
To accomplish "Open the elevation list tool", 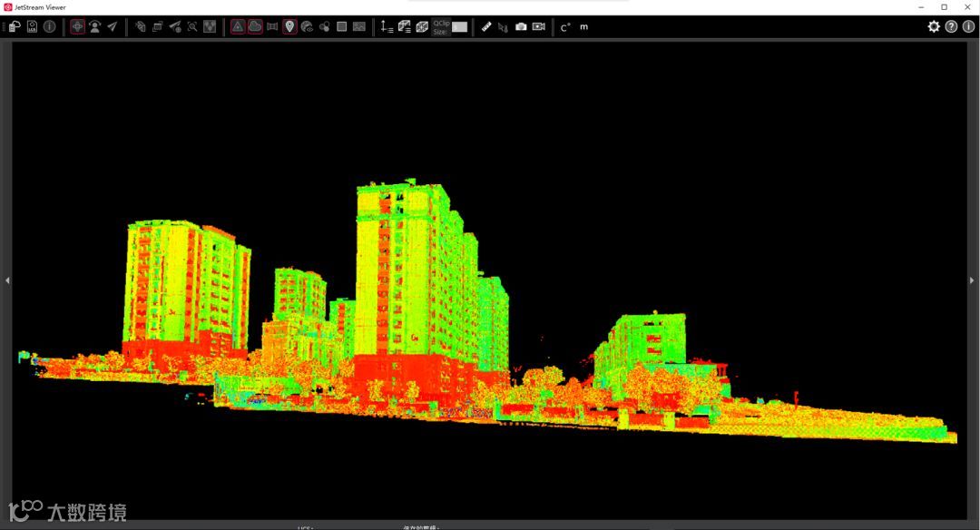I will pos(387,26).
